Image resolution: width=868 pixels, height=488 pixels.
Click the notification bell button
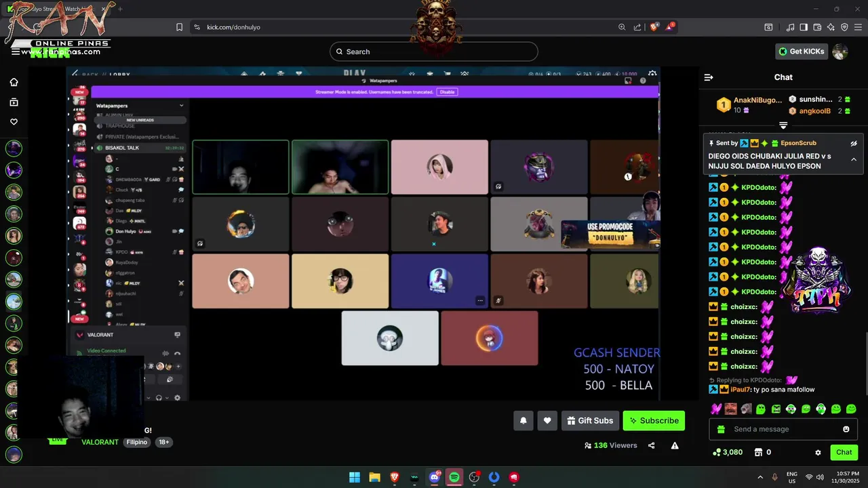tap(524, 421)
